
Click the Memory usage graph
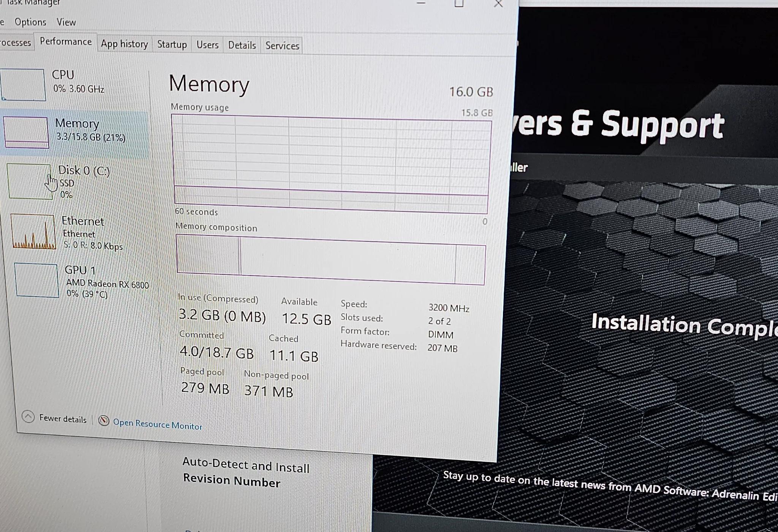[x=331, y=164]
